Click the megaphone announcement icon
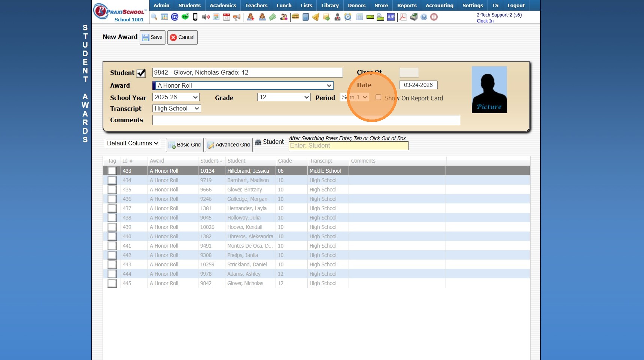644x360 pixels. [237, 17]
